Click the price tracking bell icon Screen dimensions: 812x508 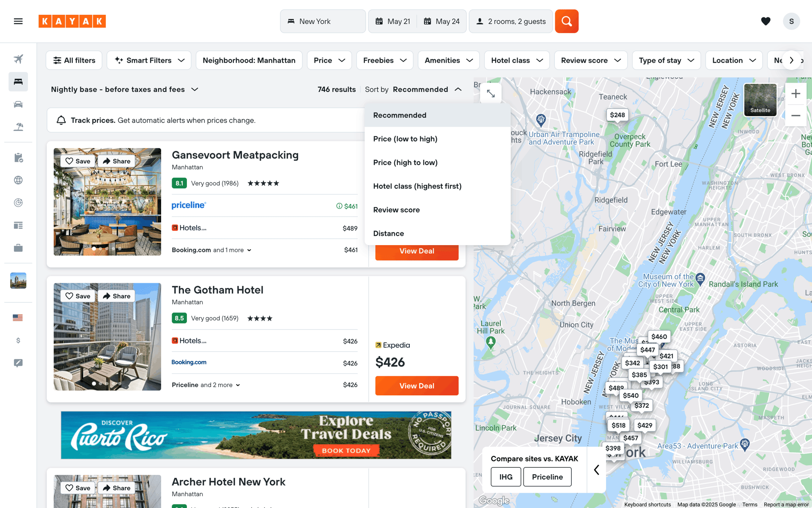(61, 120)
